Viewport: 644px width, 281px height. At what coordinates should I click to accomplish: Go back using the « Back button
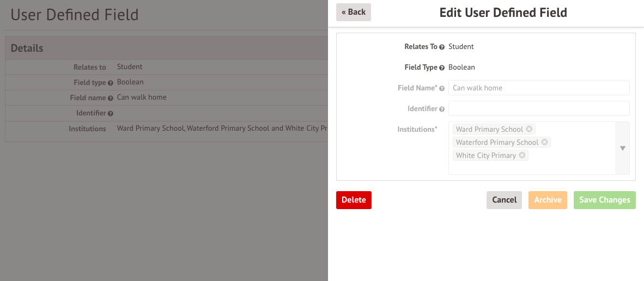[353, 12]
